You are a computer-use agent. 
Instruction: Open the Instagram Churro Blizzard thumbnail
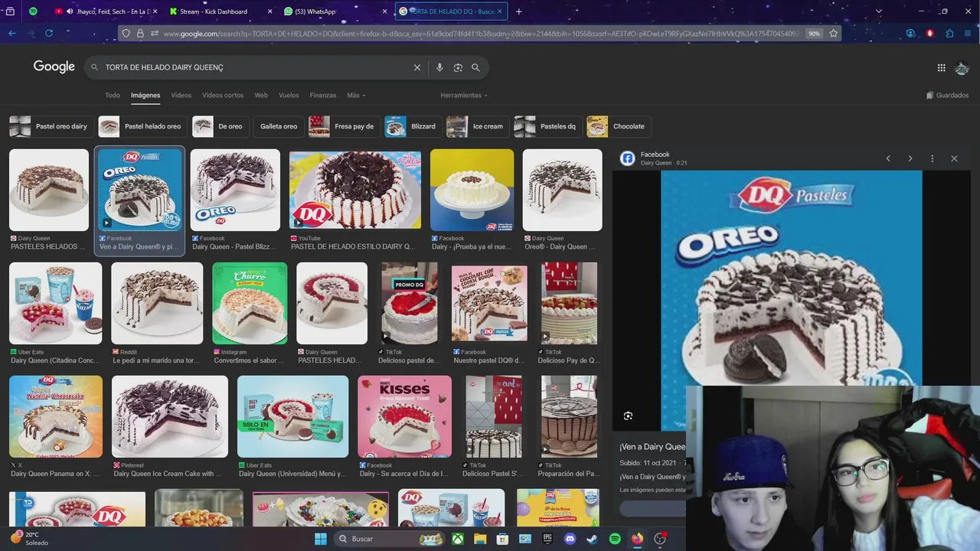click(250, 304)
